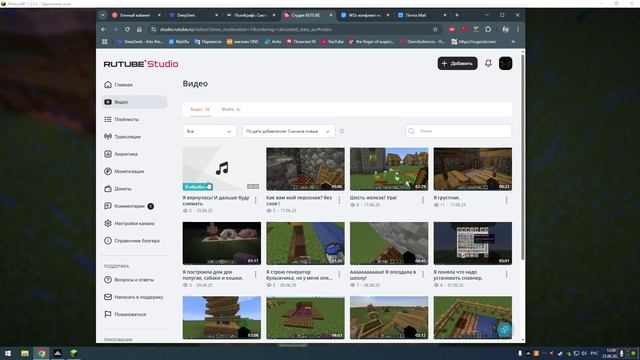Open Плейлисты in the sidebar
The height and width of the screenshot is (360, 640).
click(x=122, y=119)
